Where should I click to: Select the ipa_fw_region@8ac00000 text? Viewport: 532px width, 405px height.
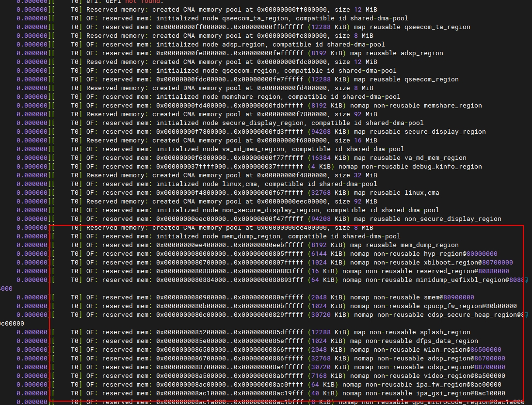tap(462, 385)
